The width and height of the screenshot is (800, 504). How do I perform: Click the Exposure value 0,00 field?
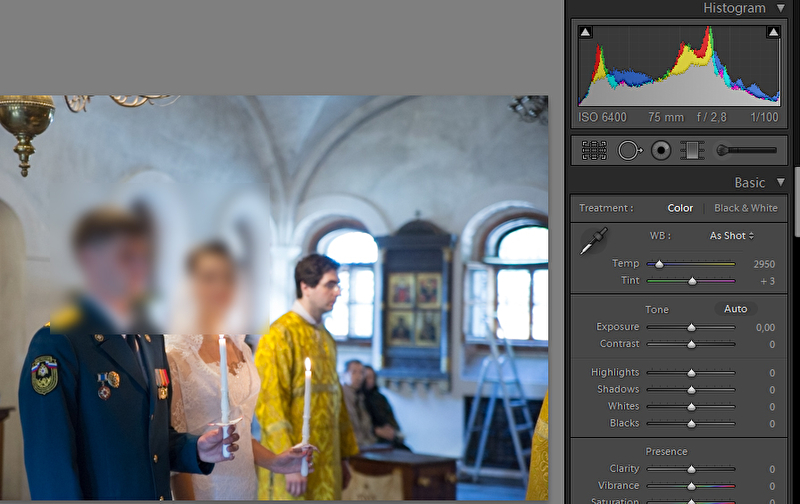tap(765, 327)
